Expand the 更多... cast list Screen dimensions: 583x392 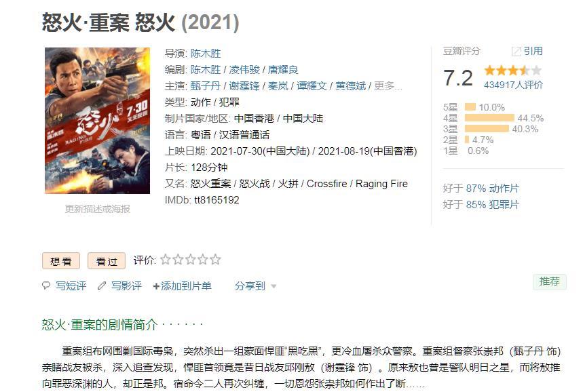388,86
